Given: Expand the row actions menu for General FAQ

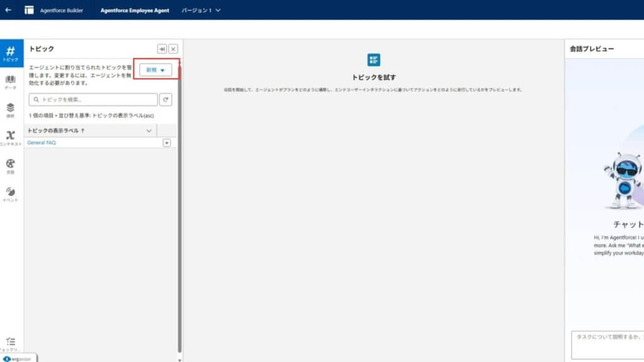Looking at the screenshot, I should 166,143.
